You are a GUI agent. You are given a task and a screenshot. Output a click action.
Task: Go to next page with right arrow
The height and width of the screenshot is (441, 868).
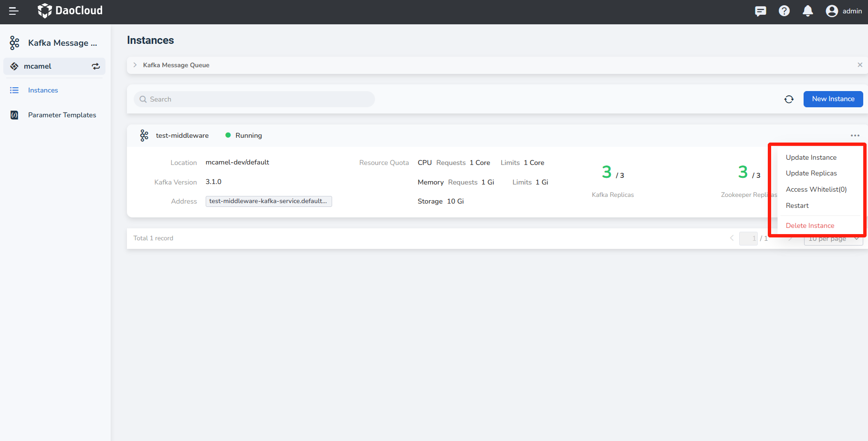791,238
